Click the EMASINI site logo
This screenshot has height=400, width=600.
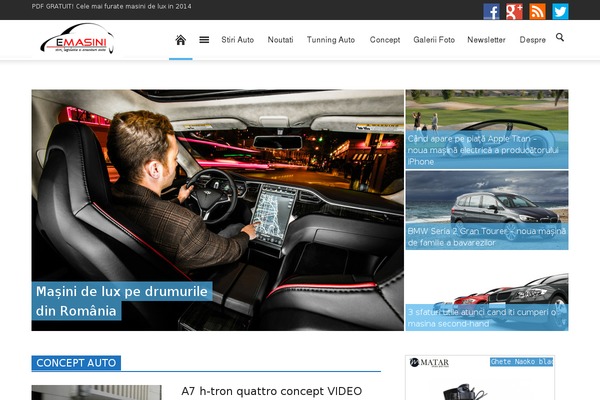77,38
